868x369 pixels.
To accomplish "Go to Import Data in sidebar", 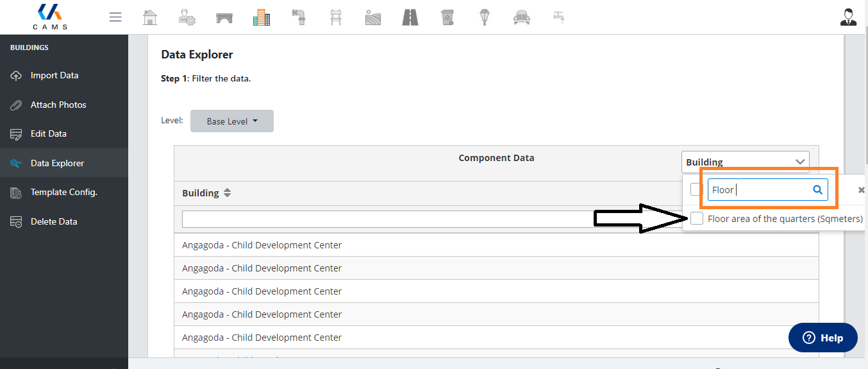I will (54, 76).
